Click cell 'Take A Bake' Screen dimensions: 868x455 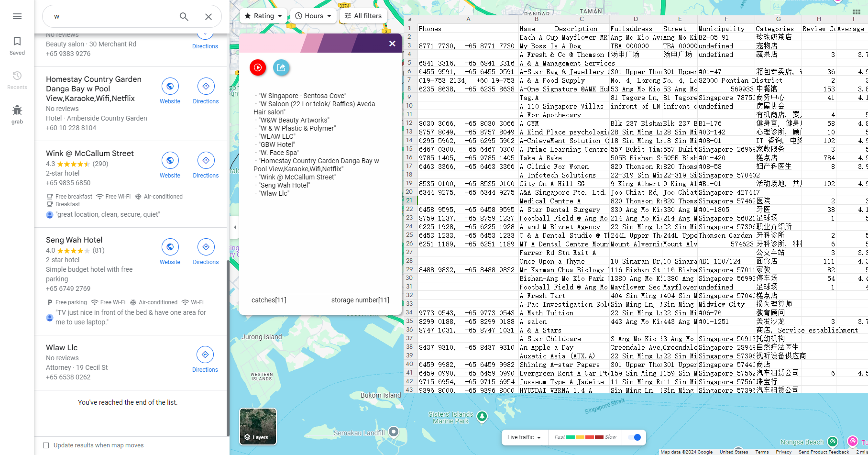click(x=540, y=158)
